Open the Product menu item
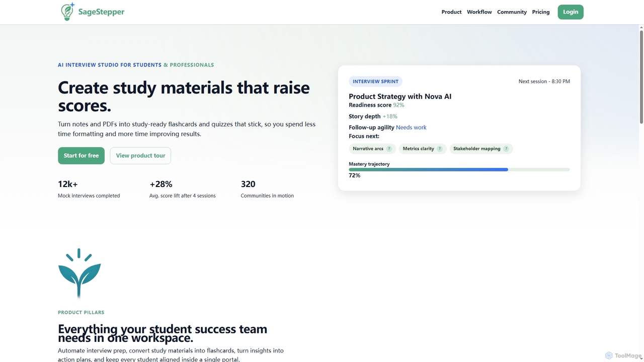The image size is (644, 362). coord(451,12)
